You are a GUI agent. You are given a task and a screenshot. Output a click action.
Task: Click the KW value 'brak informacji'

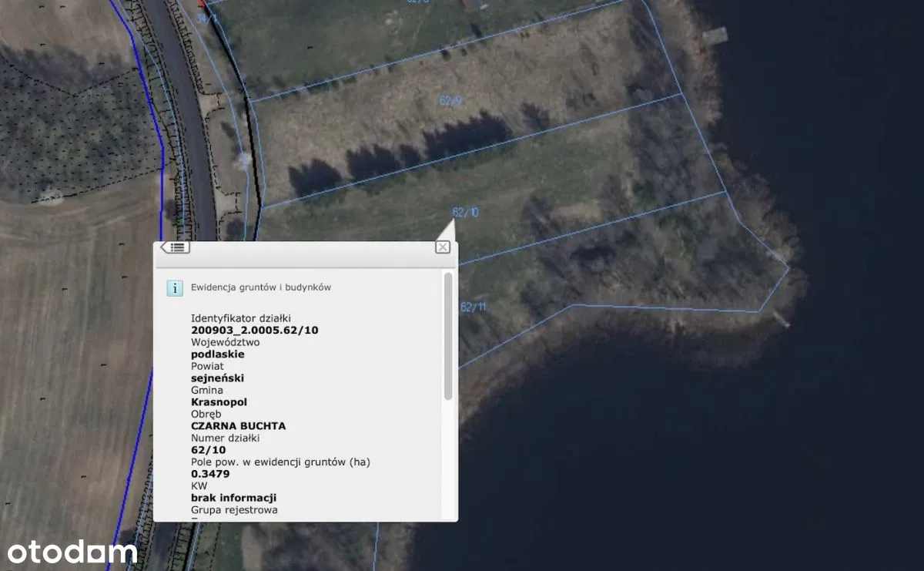233,497
